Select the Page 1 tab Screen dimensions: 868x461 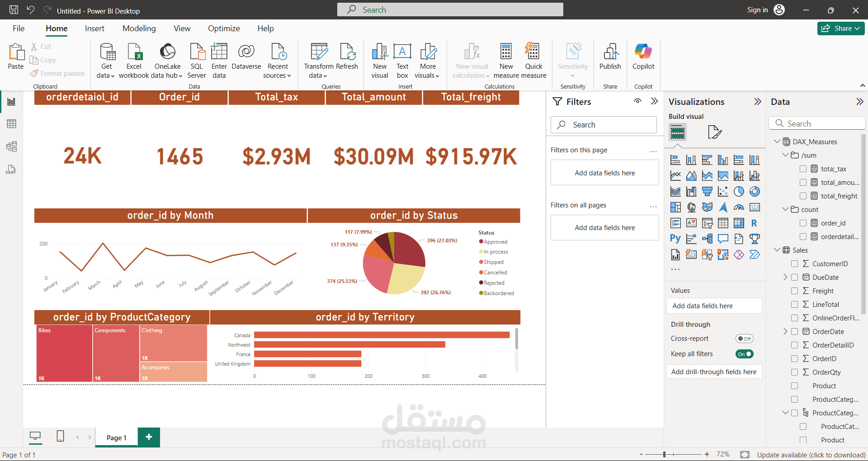click(x=117, y=437)
